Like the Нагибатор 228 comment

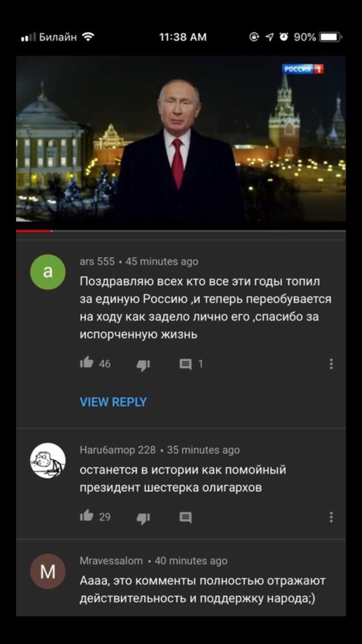pyautogui.click(x=86, y=516)
